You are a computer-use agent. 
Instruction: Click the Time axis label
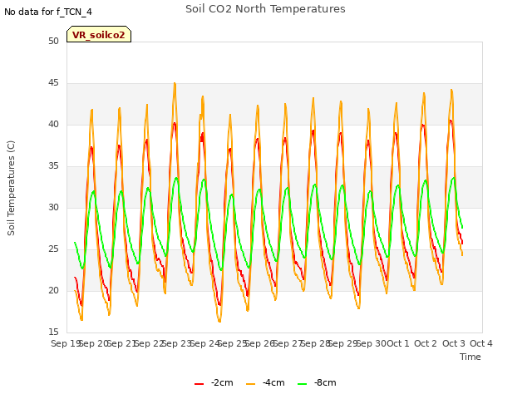[470, 357]
